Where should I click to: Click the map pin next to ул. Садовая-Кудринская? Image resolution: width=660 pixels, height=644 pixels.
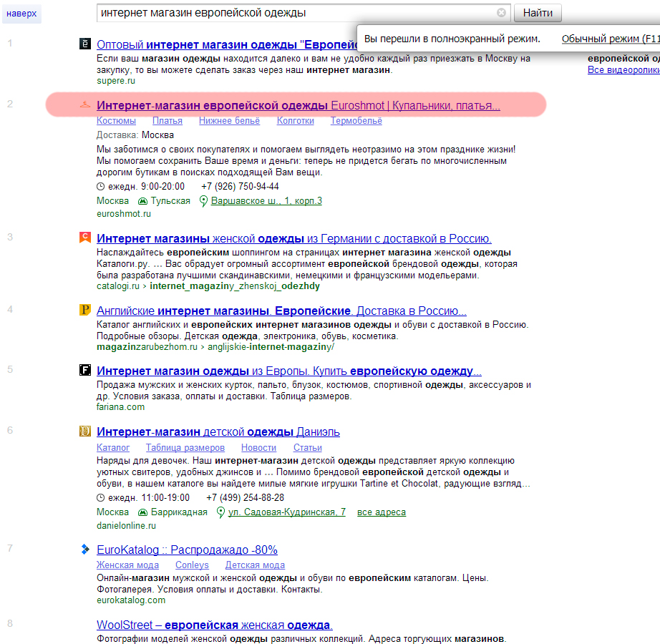point(220,512)
